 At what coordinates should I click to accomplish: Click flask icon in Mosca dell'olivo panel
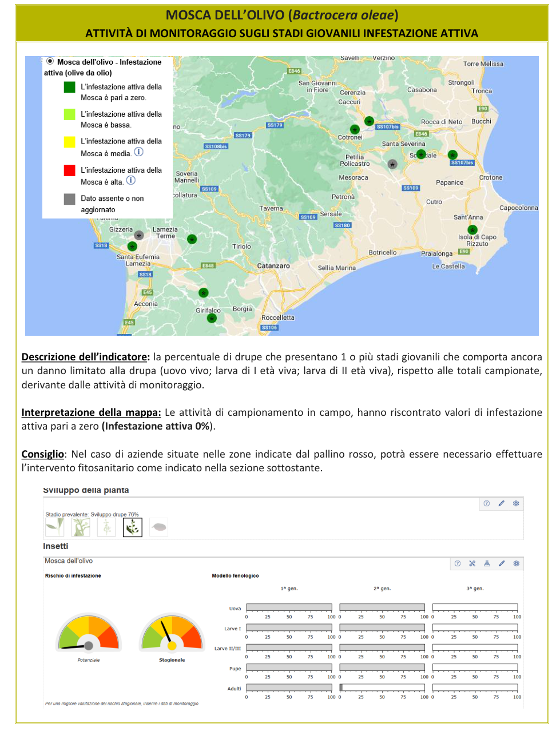(x=487, y=563)
